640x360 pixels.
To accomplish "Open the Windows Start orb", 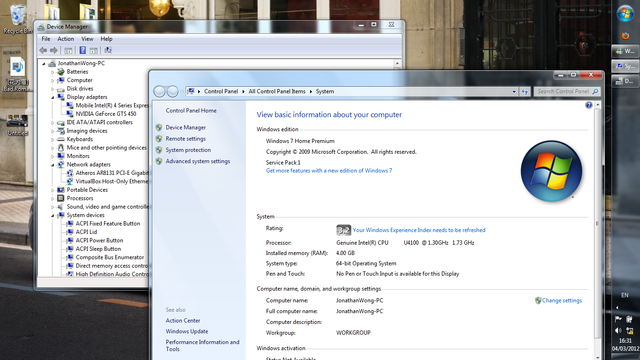I will pos(625,14).
